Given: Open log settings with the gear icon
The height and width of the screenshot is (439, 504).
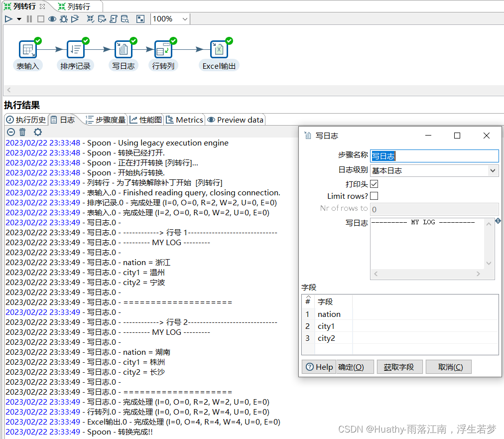Looking at the screenshot, I should (38, 132).
